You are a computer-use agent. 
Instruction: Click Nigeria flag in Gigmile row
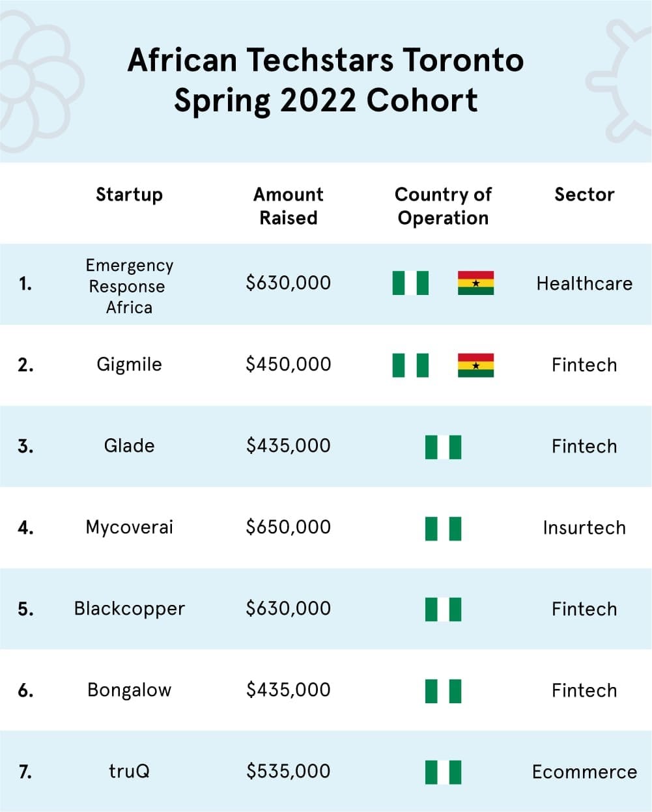coord(410,365)
